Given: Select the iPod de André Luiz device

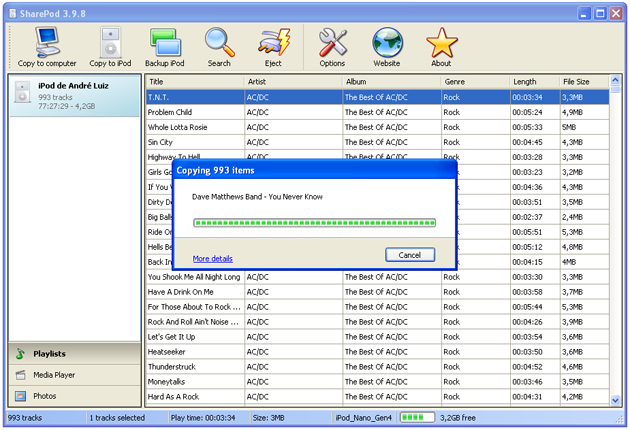Looking at the screenshot, I should tap(75, 96).
